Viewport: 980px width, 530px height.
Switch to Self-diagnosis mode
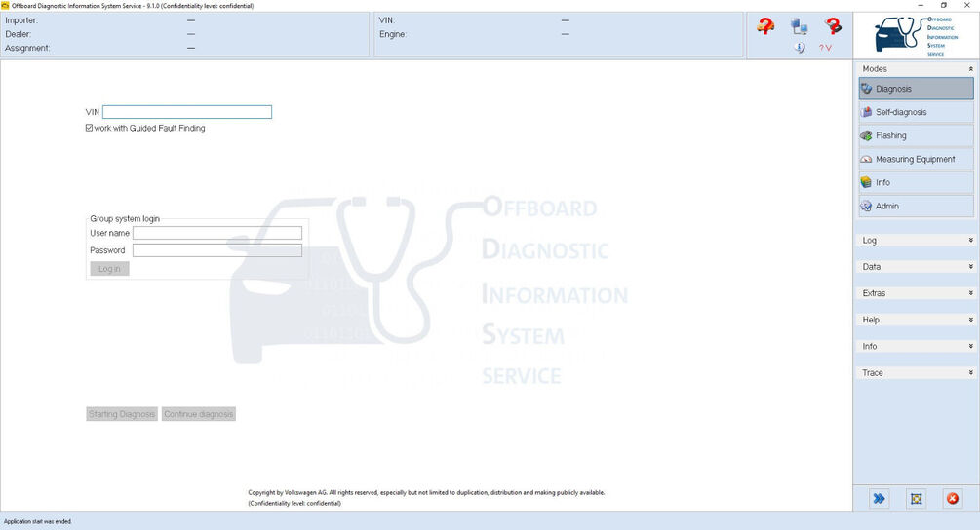(x=917, y=112)
